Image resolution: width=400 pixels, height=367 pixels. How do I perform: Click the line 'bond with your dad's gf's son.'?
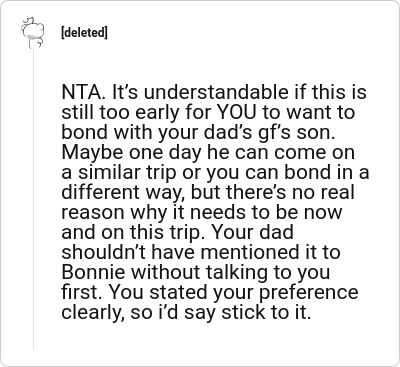[x=198, y=132]
